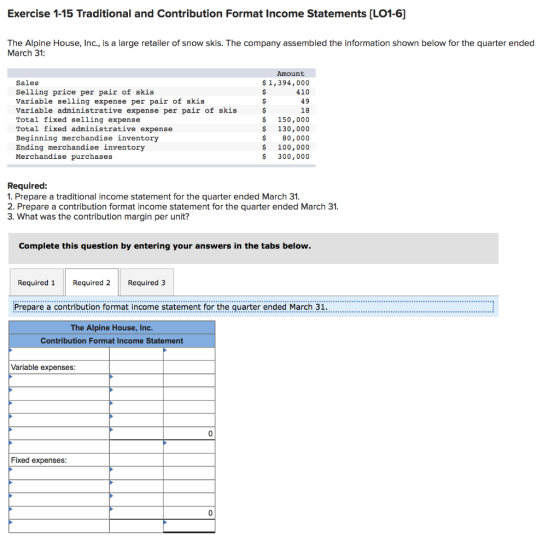Click 'Contribution Format Income Statement' header
560x535 pixels.
point(112,341)
